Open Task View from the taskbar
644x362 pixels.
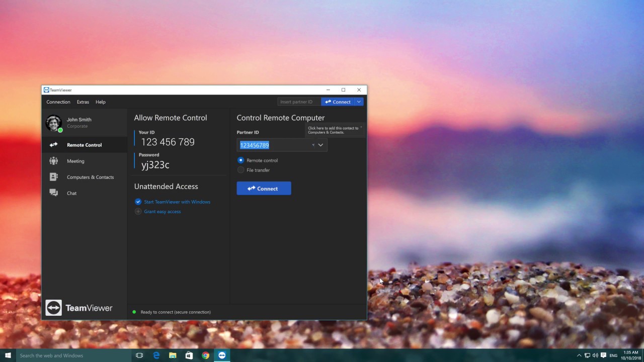[x=139, y=355]
